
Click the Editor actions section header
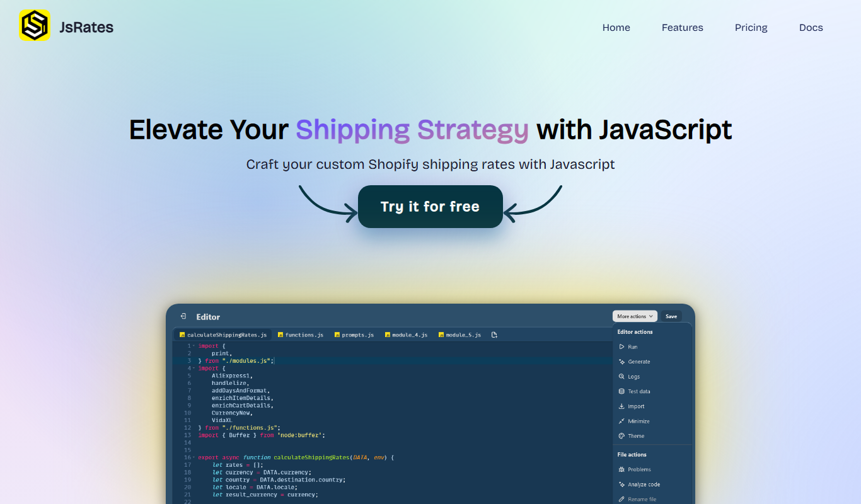tap(635, 332)
